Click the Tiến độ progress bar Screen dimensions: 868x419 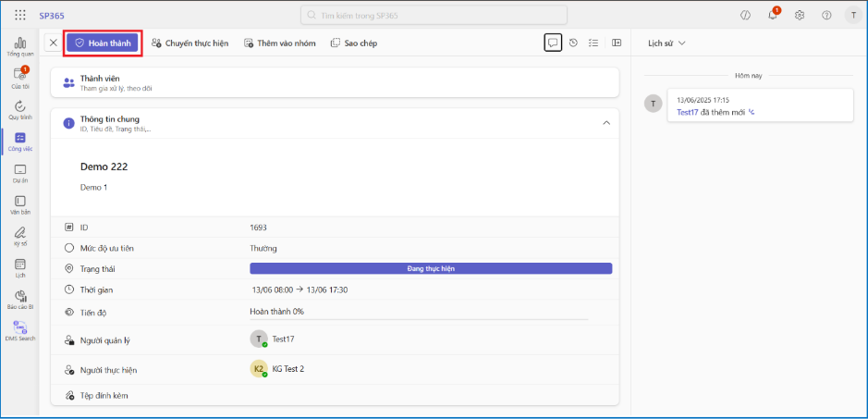tap(419, 317)
